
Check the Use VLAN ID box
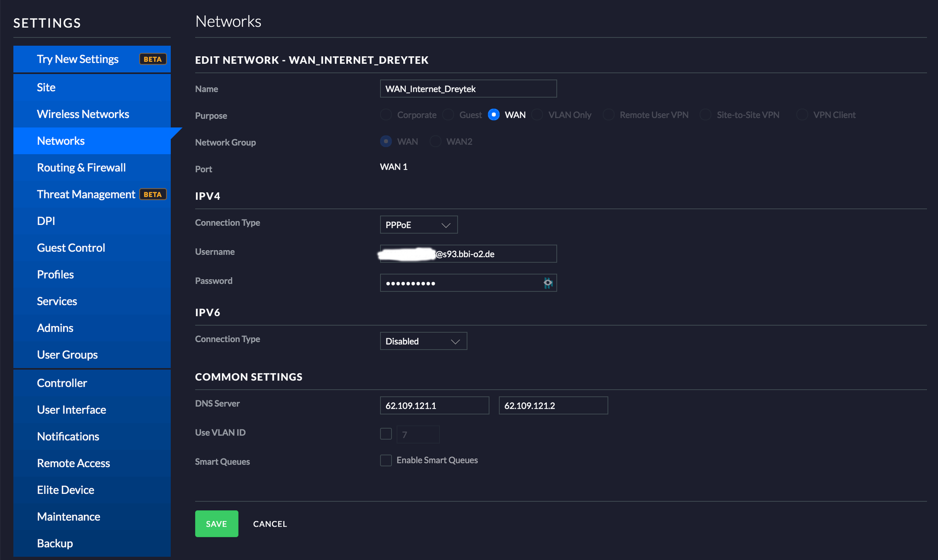[386, 433]
